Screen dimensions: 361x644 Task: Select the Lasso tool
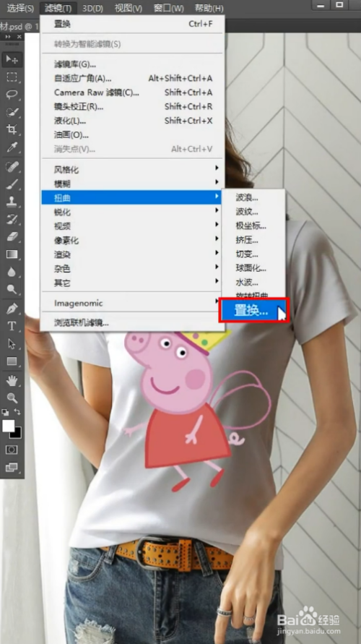pyautogui.click(x=12, y=95)
